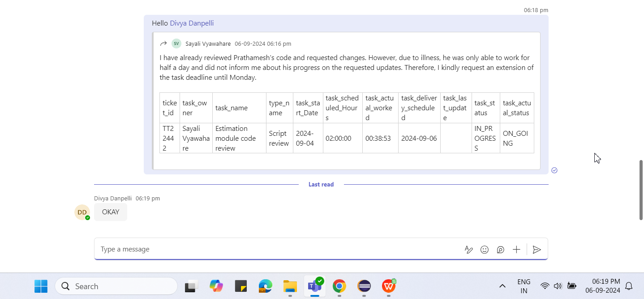Open WPS Office from taskbar

pyautogui.click(x=389, y=286)
